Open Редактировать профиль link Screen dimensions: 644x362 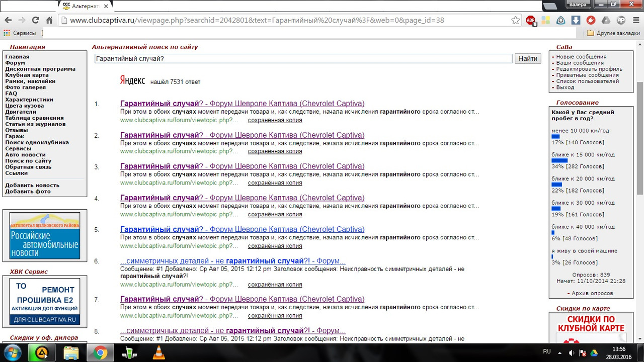589,69
